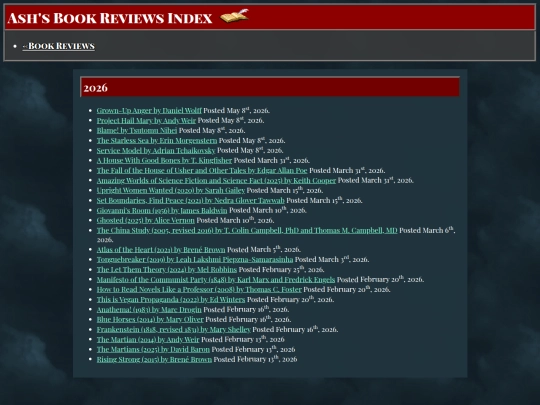The width and height of the screenshot is (540, 405).
Task: Open The Martians by David Baron review
Action: click(x=153, y=350)
